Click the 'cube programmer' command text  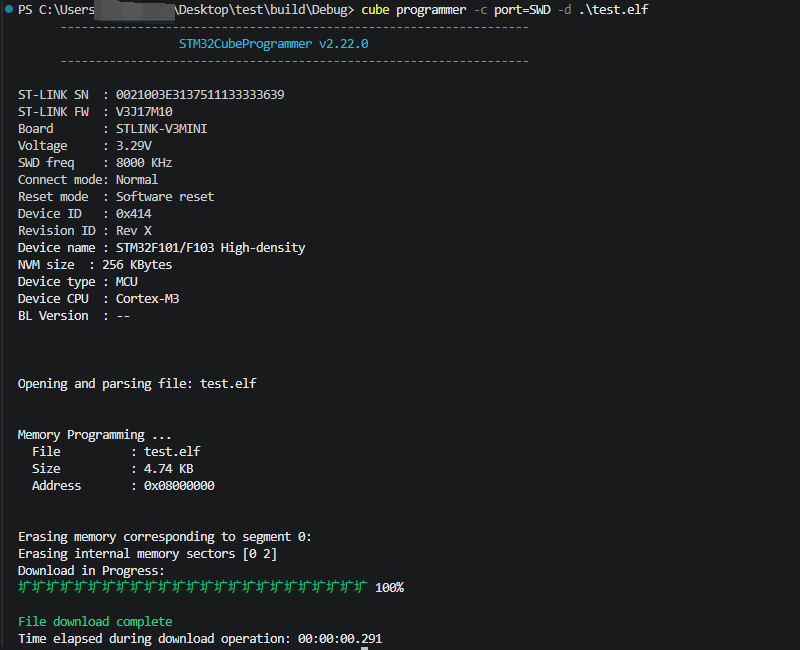[x=413, y=10]
